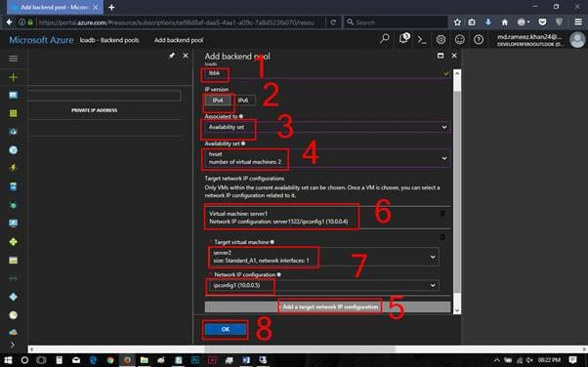Delete the server1 target IP configuration
The image size is (588, 367).
pos(442,214)
